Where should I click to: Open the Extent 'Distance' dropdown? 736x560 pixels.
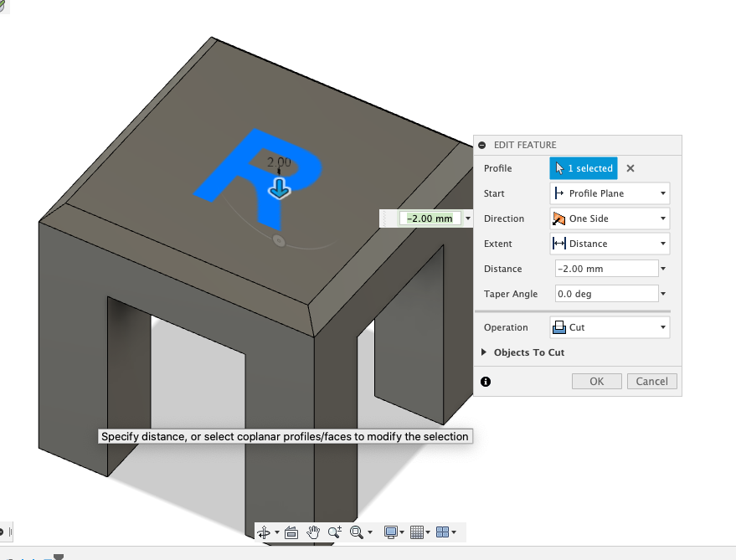click(x=610, y=244)
